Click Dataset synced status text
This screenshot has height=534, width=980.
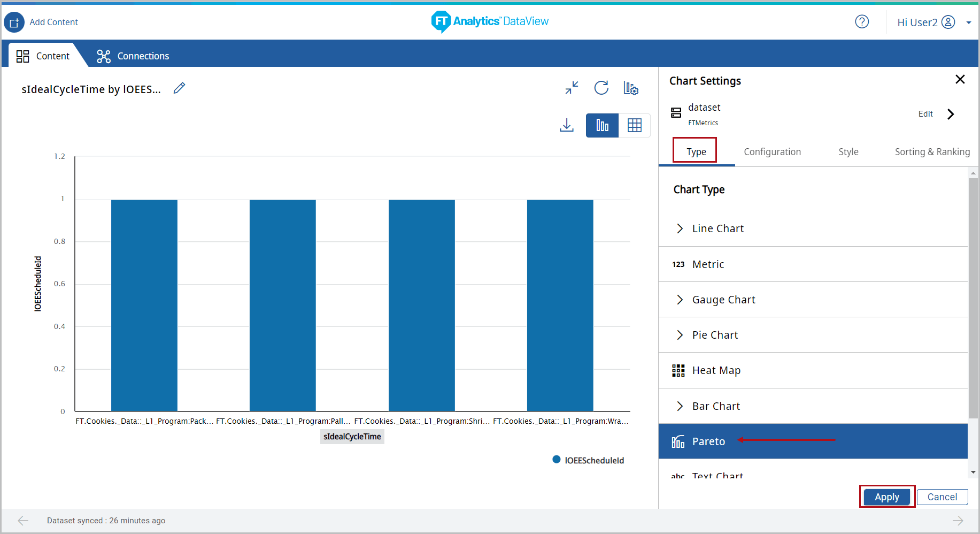click(106, 521)
